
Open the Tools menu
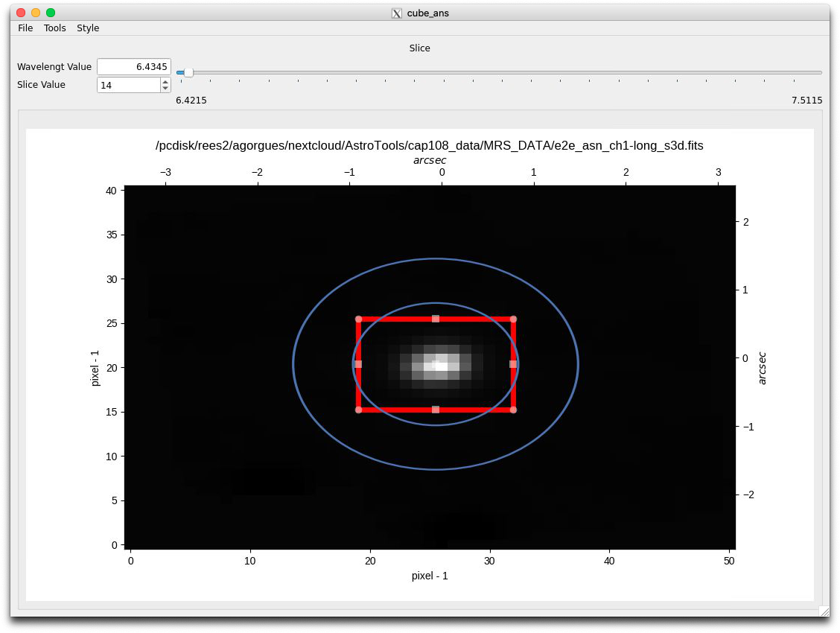(54, 28)
